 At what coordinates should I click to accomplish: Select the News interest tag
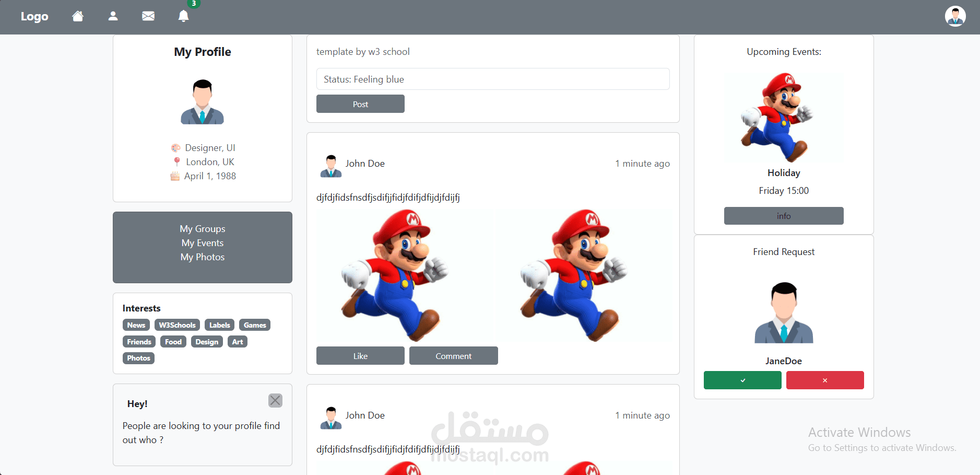136,325
